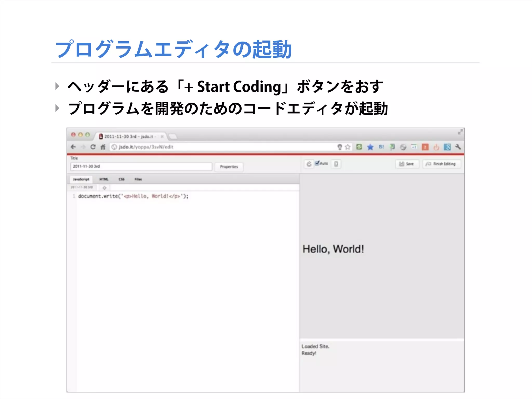
Task: Click the yellow minimize window button
Action: (x=80, y=135)
